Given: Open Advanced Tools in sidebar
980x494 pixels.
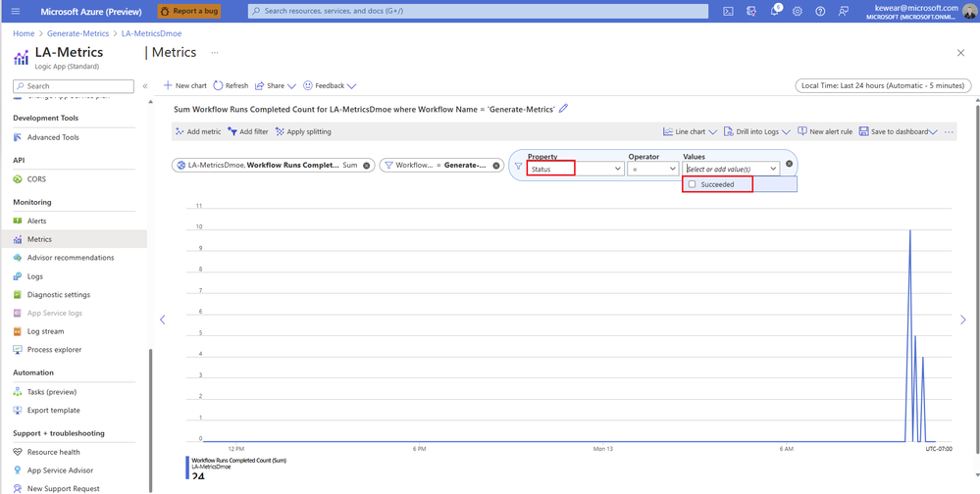Looking at the screenshot, I should 53,137.
